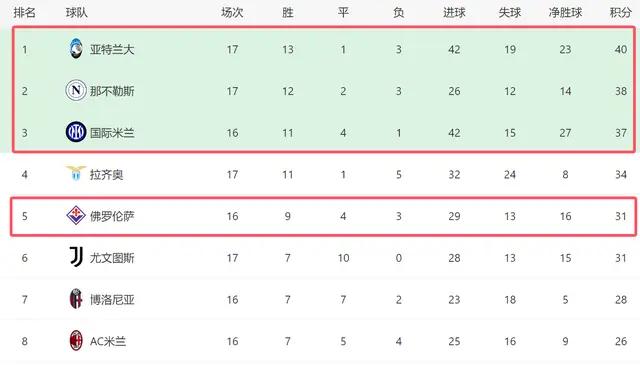Click the Lazio eagle logo
The width and height of the screenshot is (640, 367).
[x=76, y=173]
